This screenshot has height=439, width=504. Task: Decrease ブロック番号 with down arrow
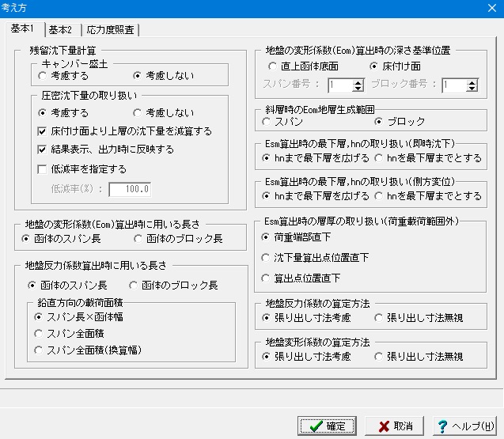tap(472, 89)
